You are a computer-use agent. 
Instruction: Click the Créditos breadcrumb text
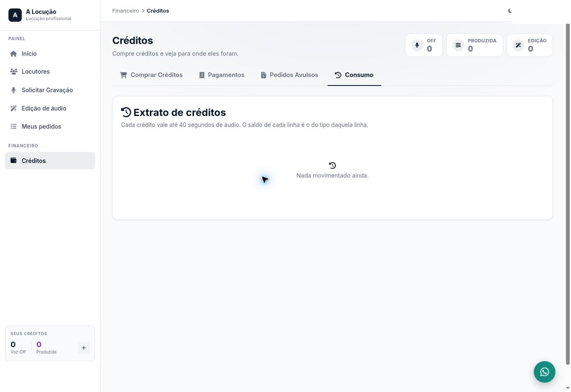click(x=158, y=11)
